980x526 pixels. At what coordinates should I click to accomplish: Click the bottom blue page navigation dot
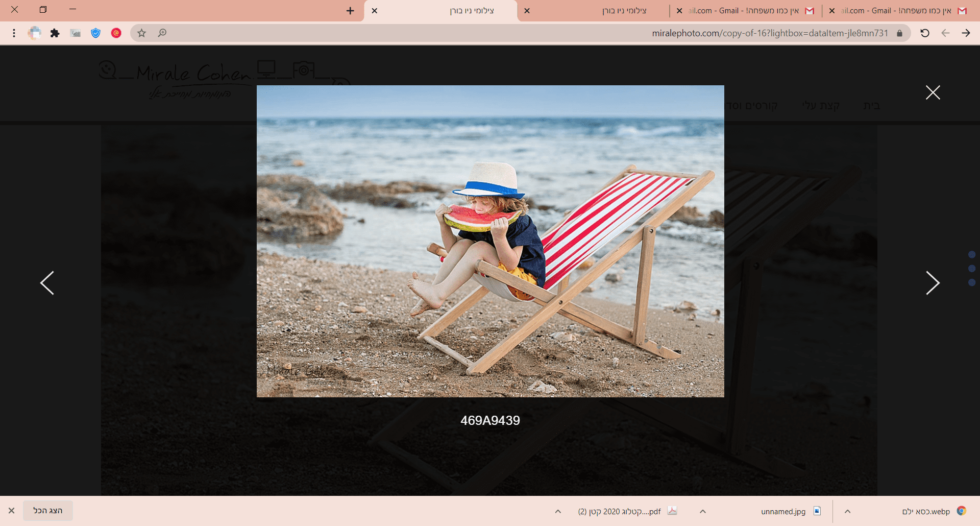pyautogui.click(x=972, y=282)
